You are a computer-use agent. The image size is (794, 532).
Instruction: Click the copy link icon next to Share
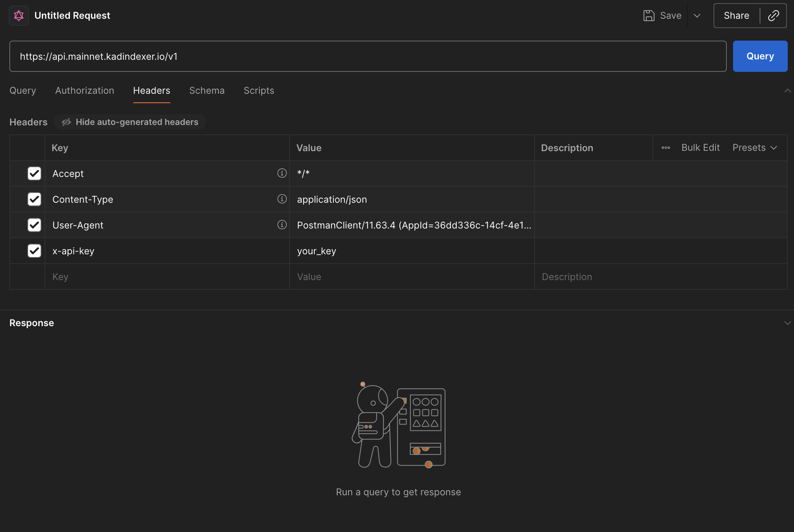[x=773, y=16]
